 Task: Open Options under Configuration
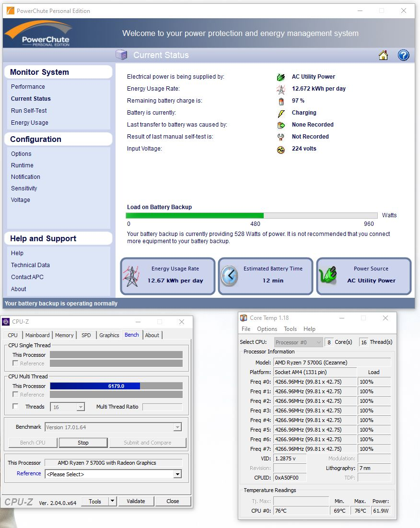[21, 154]
